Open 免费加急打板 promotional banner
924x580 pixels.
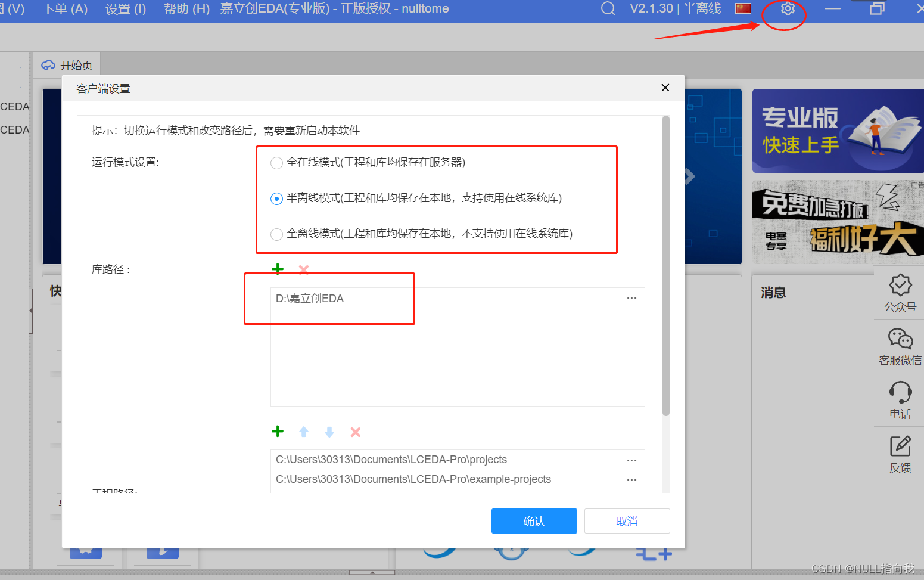(838, 222)
